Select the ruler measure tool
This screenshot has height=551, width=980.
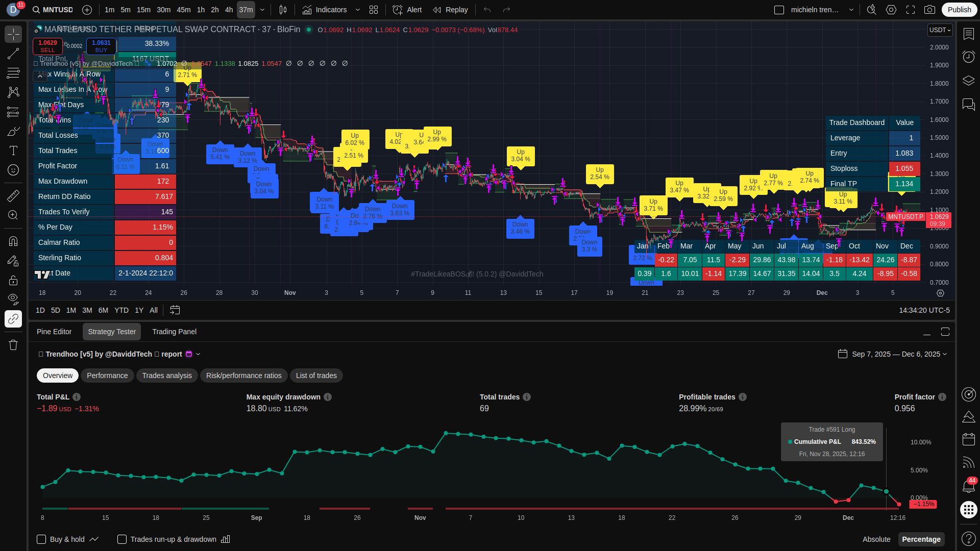tap(13, 195)
